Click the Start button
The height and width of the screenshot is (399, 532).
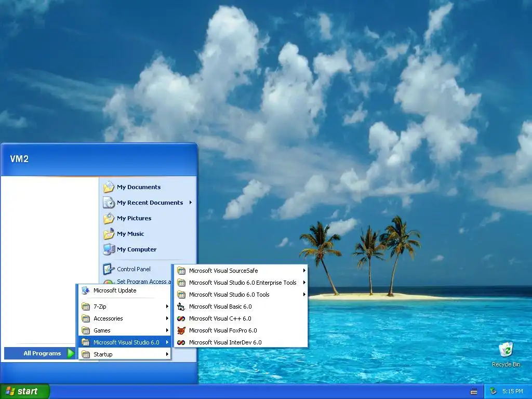point(25,392)
